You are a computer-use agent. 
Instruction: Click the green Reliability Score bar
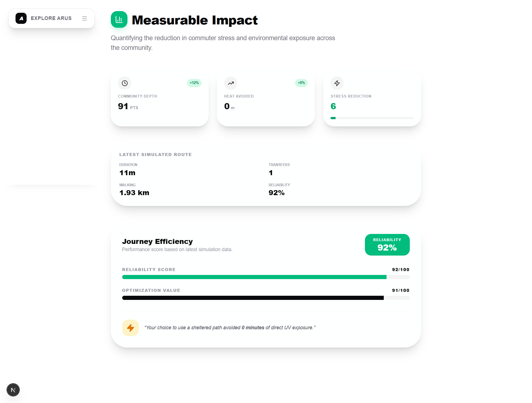tap(254, 277)
